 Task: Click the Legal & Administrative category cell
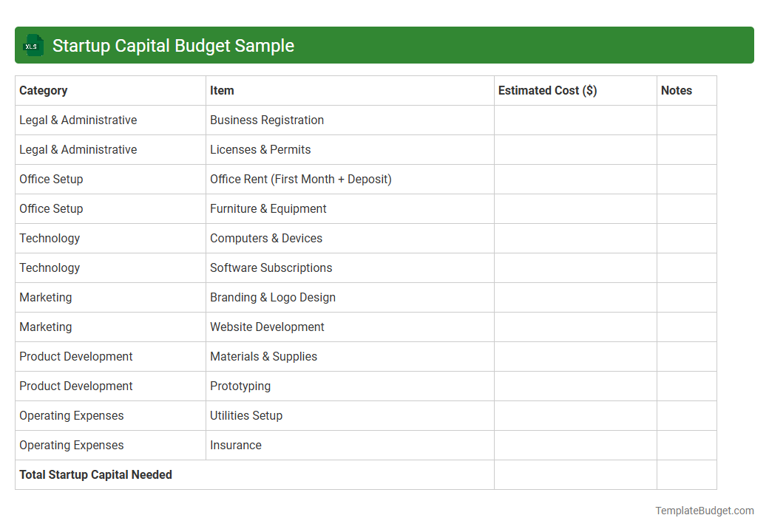click(78, 120)
